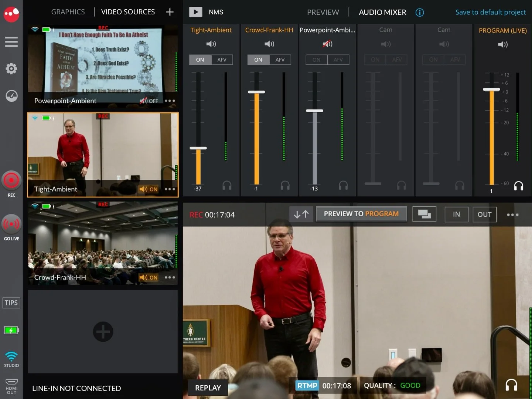Click Crowd-Frank-HH volume fader handle
The height and width of the screenshot is (399, 532).
click(x=256, y=92)
